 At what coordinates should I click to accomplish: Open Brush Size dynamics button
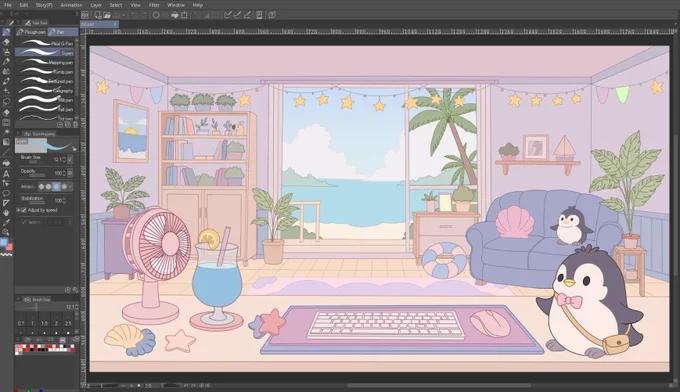[x=70, y=160]
